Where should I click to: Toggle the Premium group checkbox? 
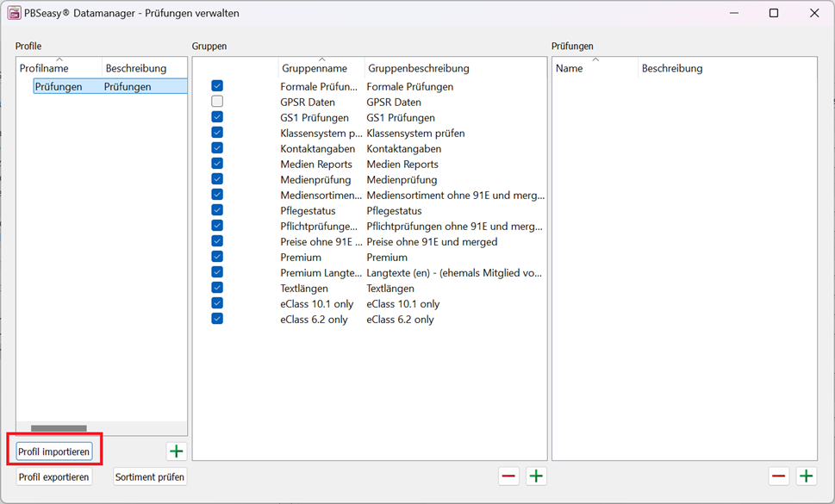[217, 257]
